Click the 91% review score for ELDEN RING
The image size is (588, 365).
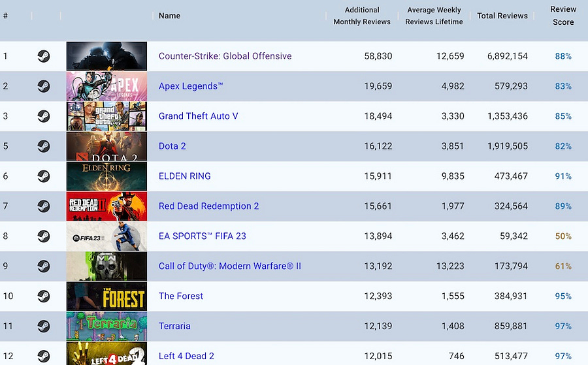coord(563,176)
